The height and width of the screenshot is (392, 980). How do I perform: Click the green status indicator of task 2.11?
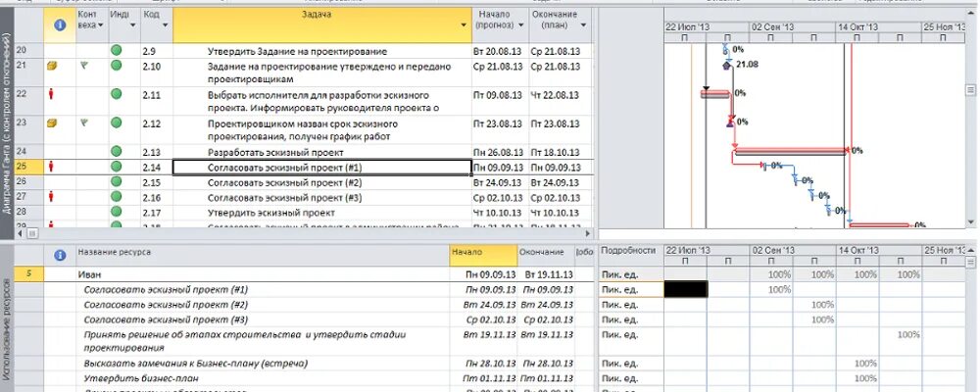coord(116,94)
